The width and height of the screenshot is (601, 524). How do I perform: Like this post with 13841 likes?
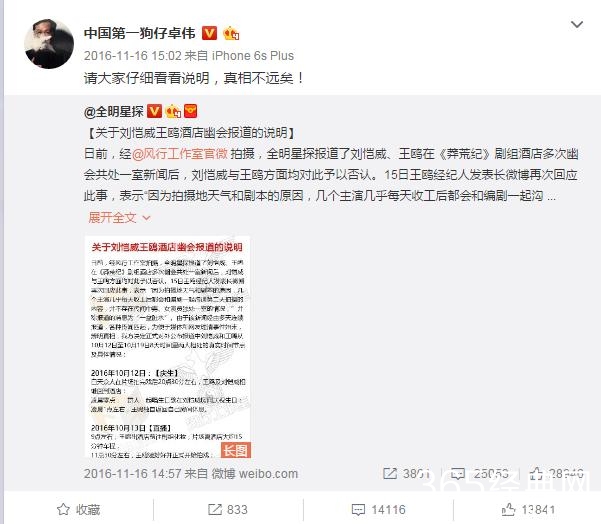tap(528, 509)
